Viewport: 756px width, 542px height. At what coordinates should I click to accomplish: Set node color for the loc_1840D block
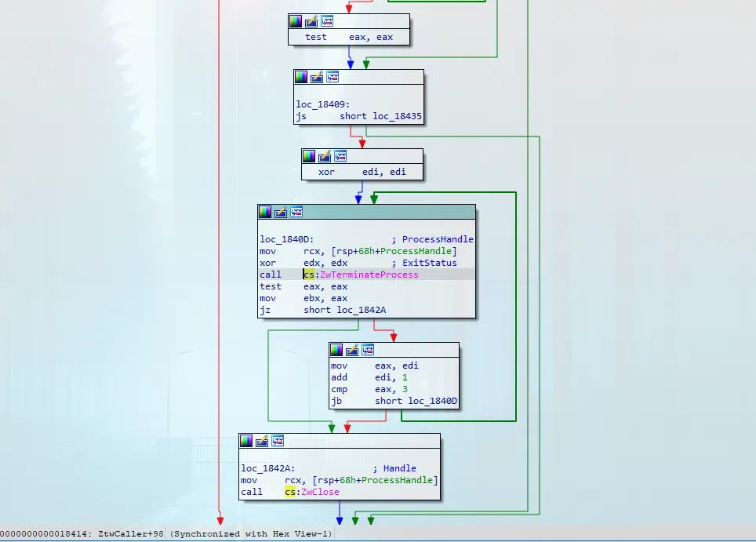click(x=265, y=212)
